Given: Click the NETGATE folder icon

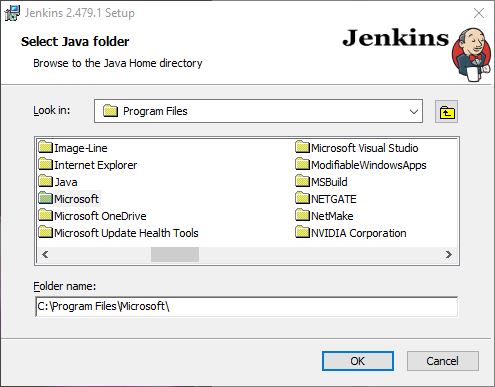Looking at the screenshot, I should coord(303,198).
